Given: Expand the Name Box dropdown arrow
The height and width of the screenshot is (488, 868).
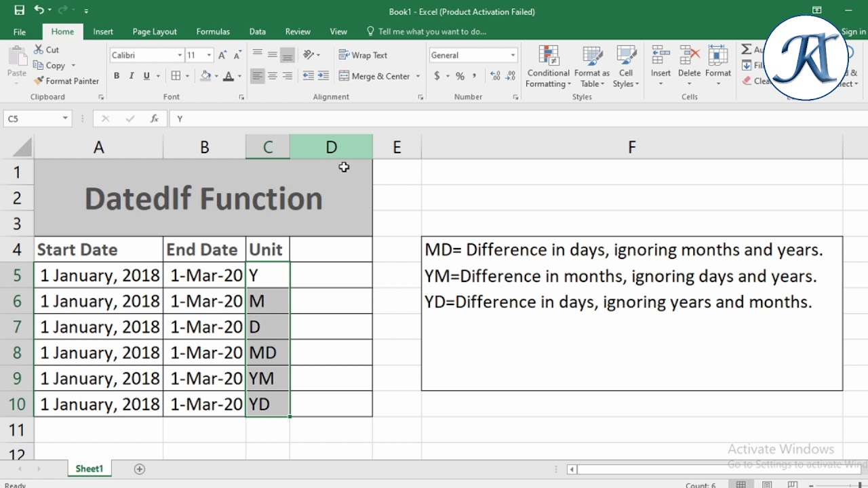Looking at the screenshot, I should point(65,119).
